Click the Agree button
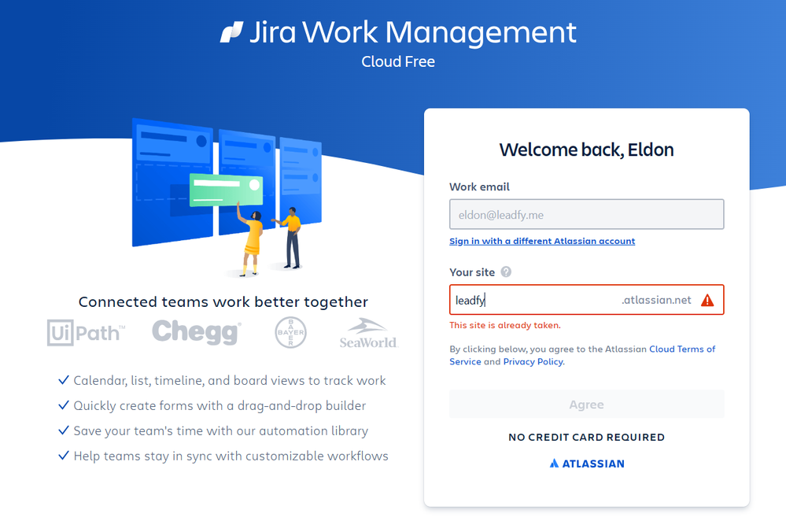786x532 pixels. click(586, 405)
